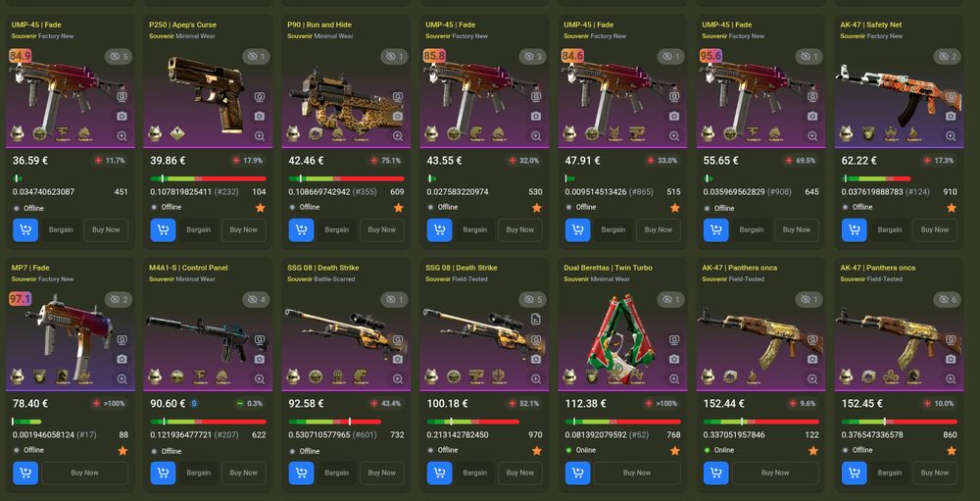Zoom magnifier icon on P90 Run and Hide
This screenshot has width=980, height=501.
398,135
